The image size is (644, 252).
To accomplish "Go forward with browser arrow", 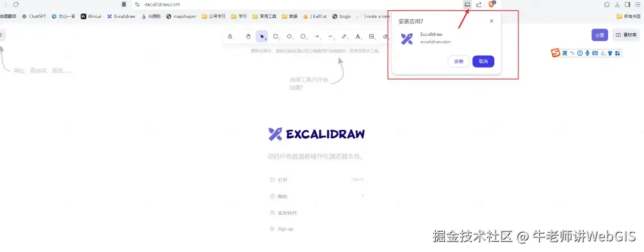I will (x=5, y=4).
